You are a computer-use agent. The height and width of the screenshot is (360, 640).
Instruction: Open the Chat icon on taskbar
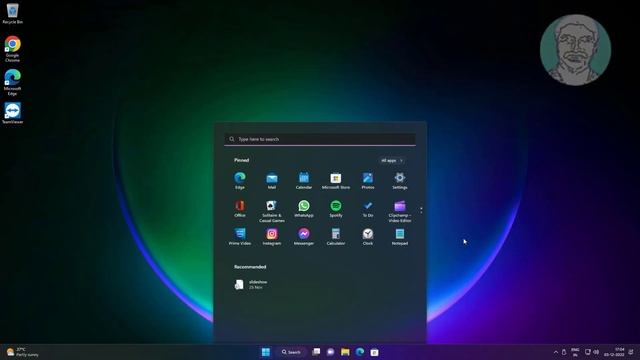click(331, 352)
